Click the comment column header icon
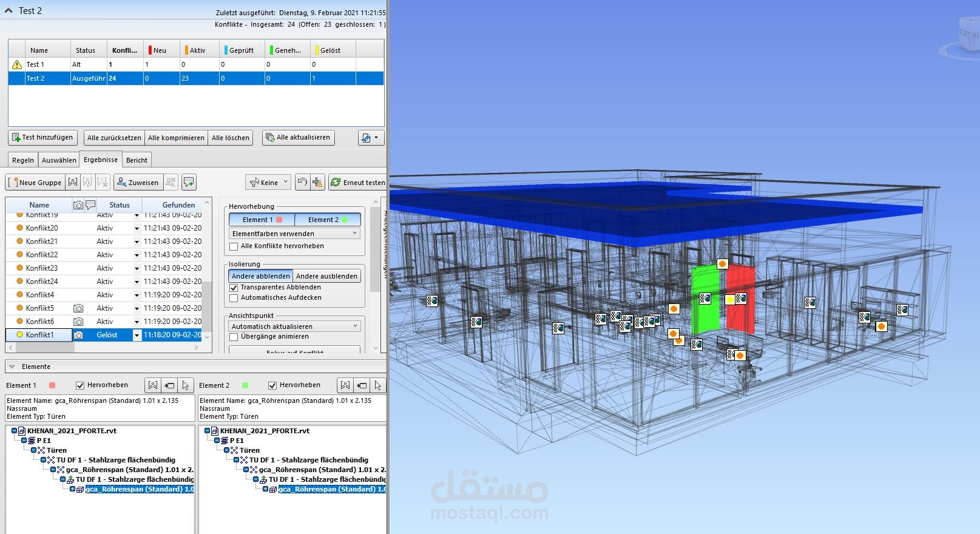The image size is (980, 534). [x=90, y=205]
